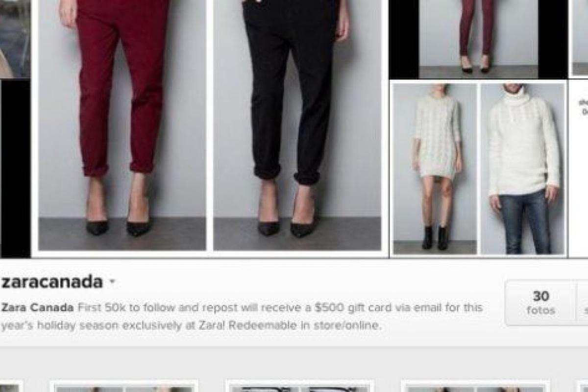Open the cropped tile at the top-right corner
The height and width of the screenshot is (392, 588).
[580, 38]
